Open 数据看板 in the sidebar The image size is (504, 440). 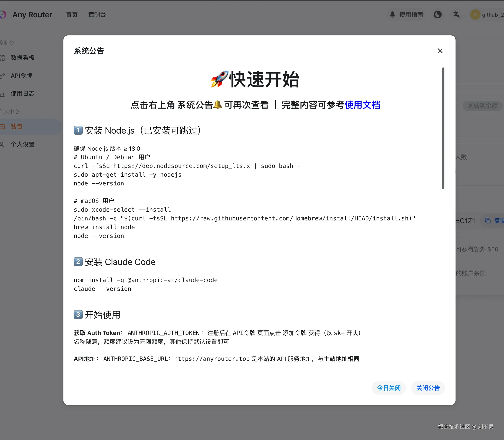tap(22, 58)
